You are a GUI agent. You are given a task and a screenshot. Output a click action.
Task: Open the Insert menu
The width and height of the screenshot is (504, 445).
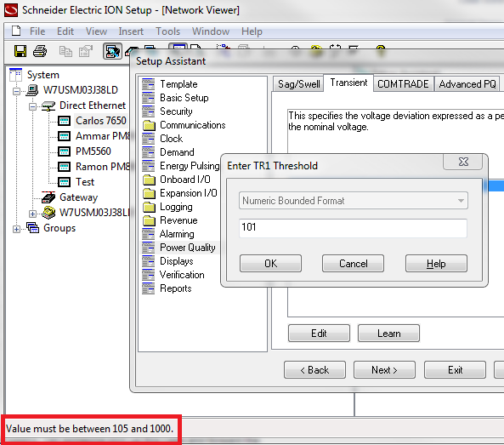[131, 31]
